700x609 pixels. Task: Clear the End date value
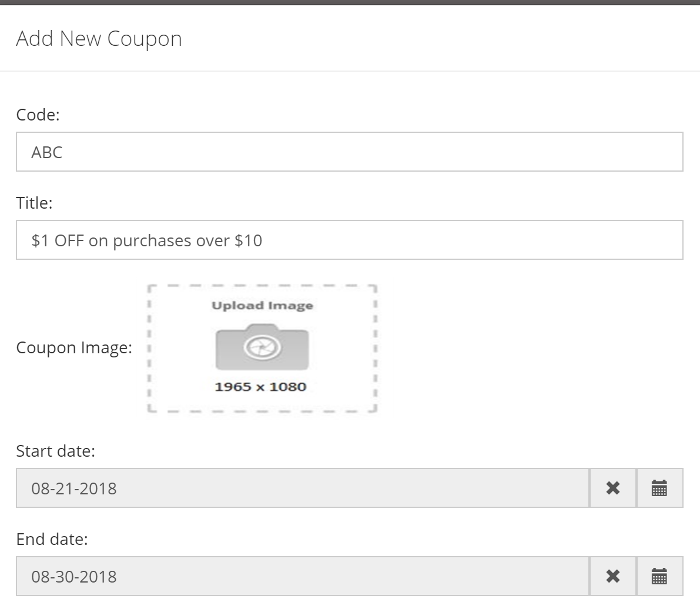[x=612, y=576]
